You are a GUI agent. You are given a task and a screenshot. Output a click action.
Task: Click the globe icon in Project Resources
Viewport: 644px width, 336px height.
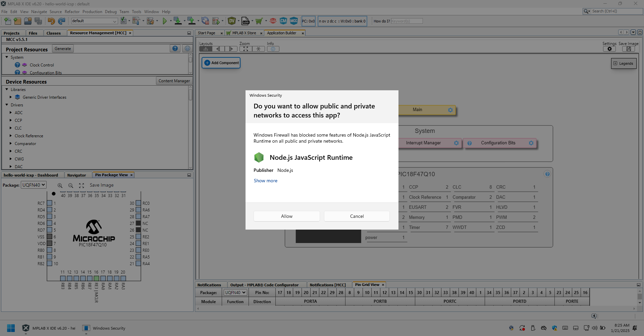[x=187, y=49]
